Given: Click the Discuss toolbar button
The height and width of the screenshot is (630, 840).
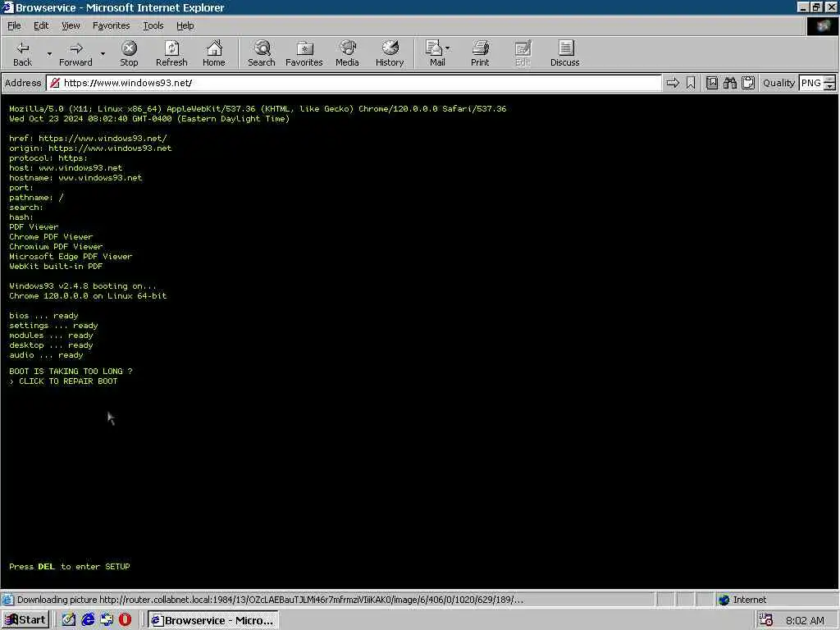Looking at the screenshot, I should [564, 53].
